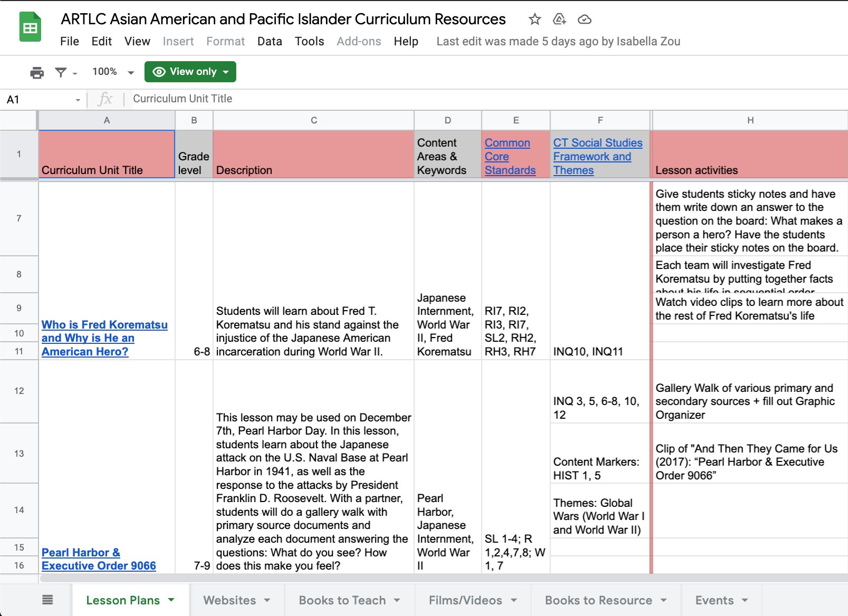Screen dimensions: 848x616
Task: Select column E header
Action: (x=516, y=120)
